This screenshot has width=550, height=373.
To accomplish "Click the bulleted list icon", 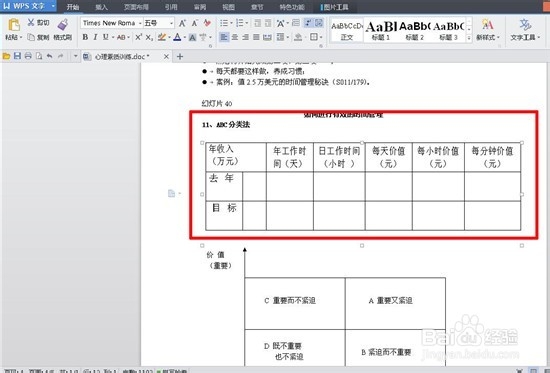I will pyautogui.click(x=224, y=23).
